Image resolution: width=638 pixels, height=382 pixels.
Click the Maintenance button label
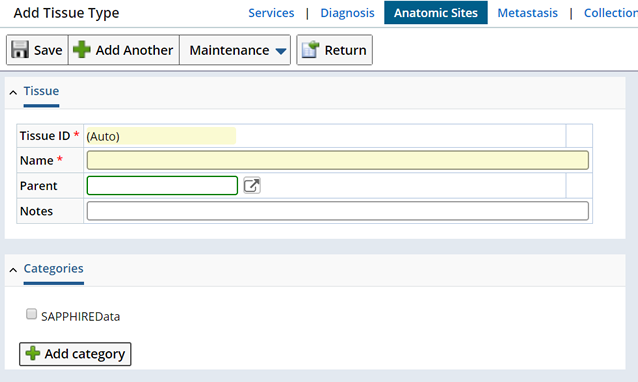point(229,50)
